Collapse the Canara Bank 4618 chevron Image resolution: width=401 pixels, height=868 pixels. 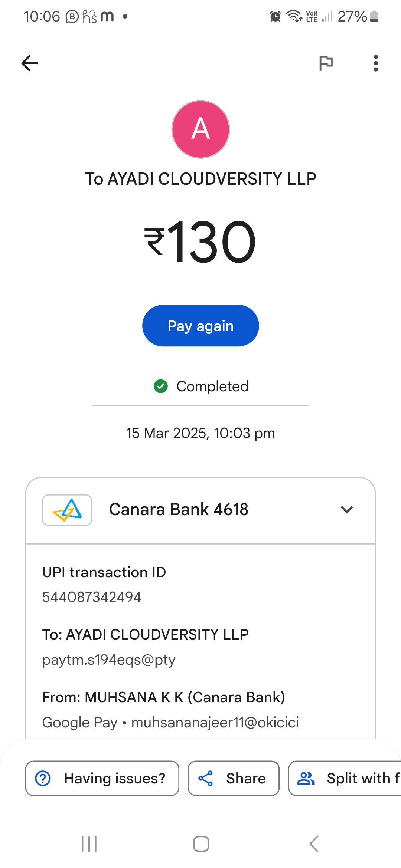click(347, 510)
